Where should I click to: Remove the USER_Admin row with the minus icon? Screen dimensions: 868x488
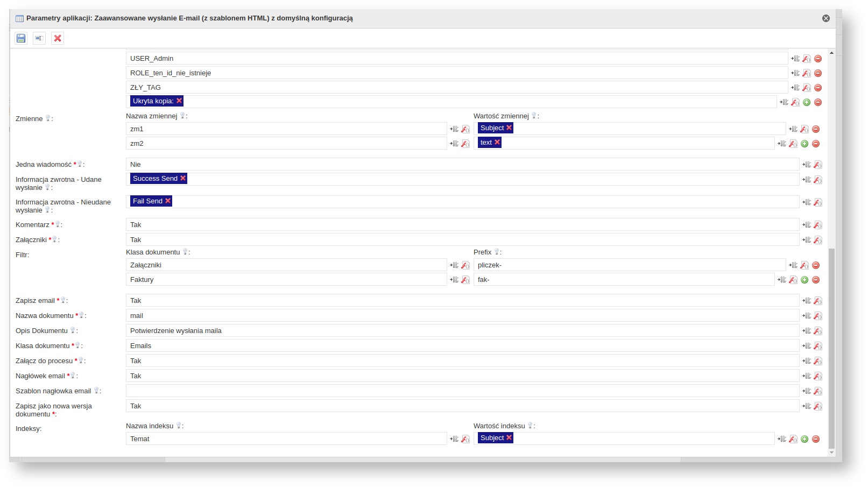click(818, 59)
